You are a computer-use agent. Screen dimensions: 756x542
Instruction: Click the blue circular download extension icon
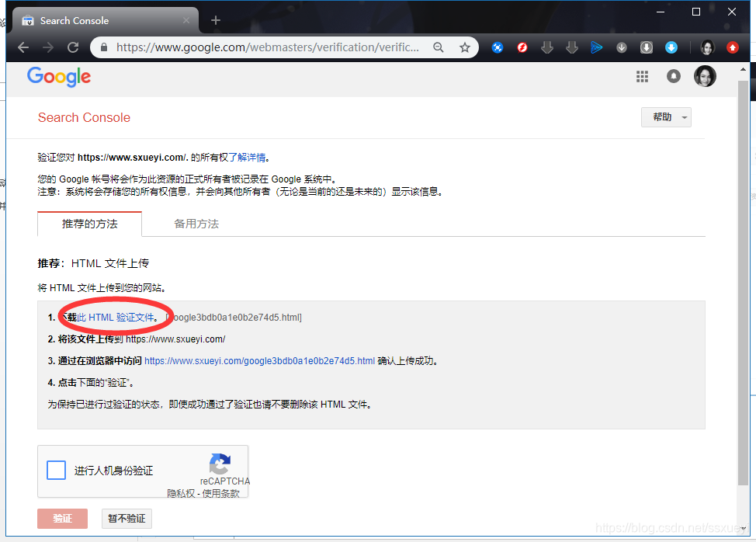pyautogui.click(x=671, y=47)
